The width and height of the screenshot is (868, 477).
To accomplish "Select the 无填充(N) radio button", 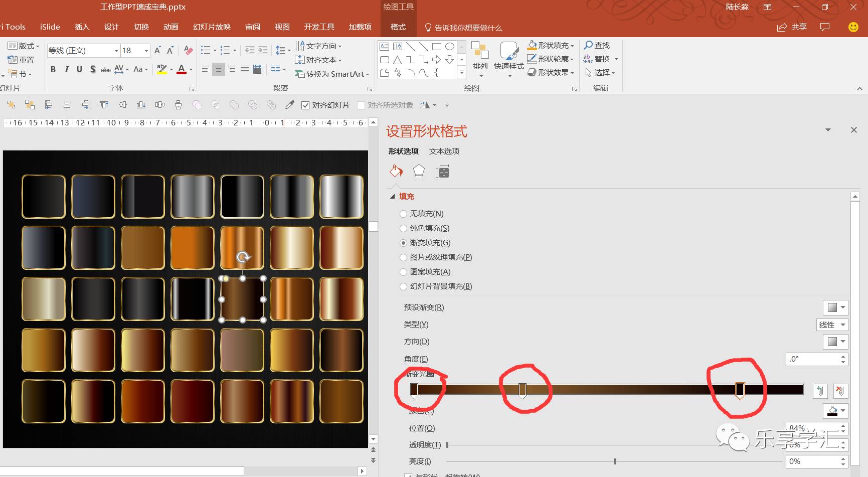I will point(403,214).
